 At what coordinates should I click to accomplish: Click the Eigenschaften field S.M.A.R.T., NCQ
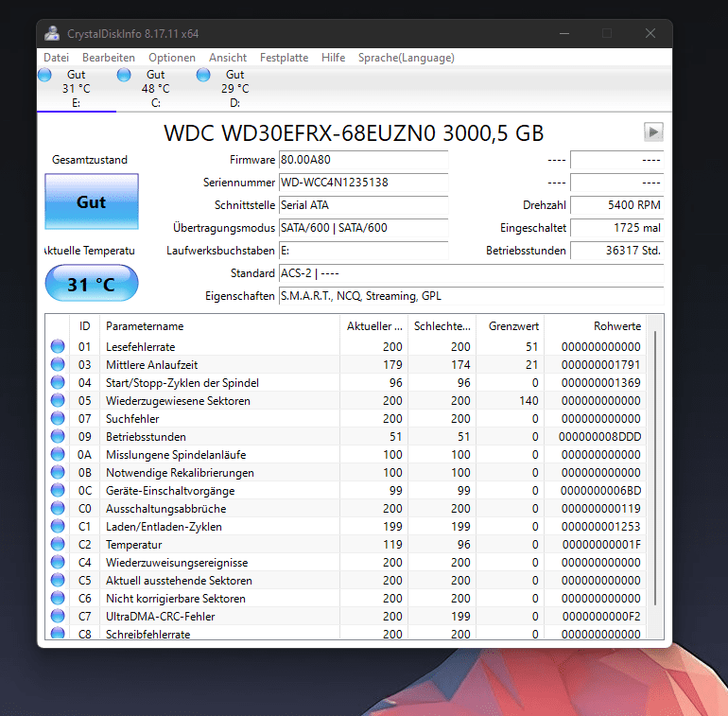pyautogui.click(x=471, y=296)
